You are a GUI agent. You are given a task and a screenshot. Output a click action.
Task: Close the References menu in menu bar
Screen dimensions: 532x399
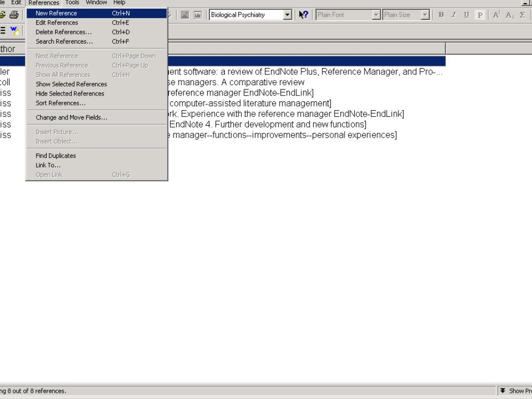click(44, 3)
